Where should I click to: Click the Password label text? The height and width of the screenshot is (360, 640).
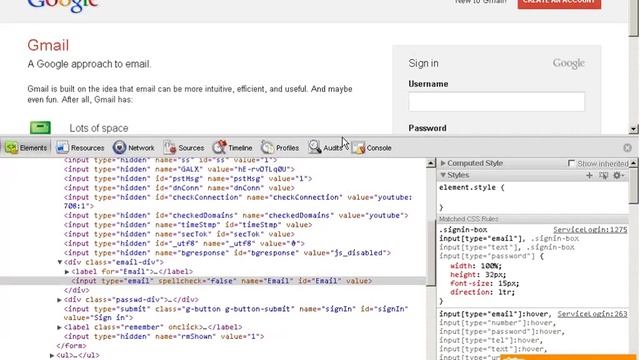tap(427, 128)
